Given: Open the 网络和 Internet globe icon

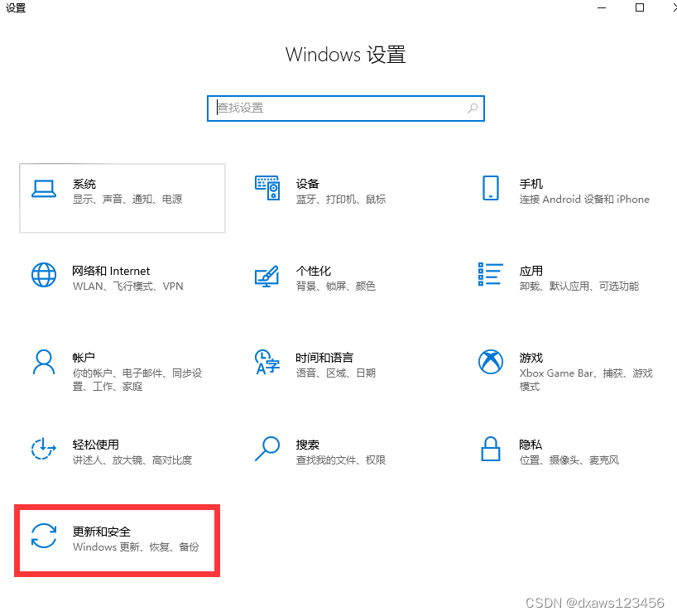Looking at the screenshot, I should (x=44, y=275).
